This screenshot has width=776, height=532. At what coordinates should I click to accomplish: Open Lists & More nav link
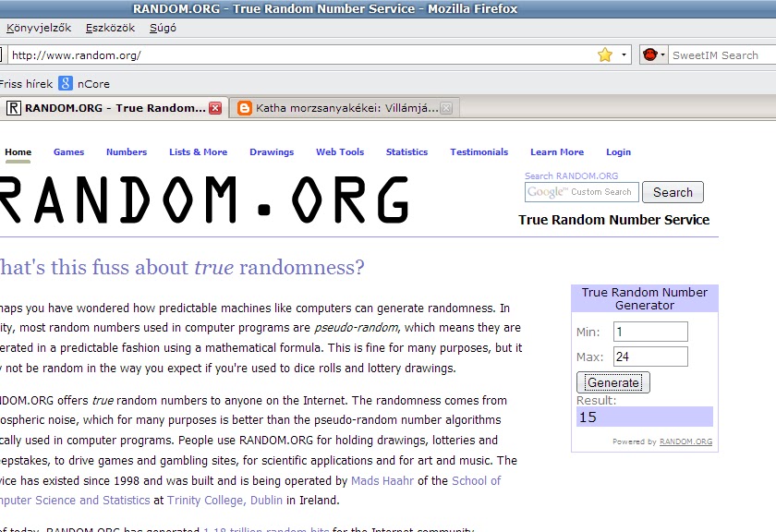point(199,151)
